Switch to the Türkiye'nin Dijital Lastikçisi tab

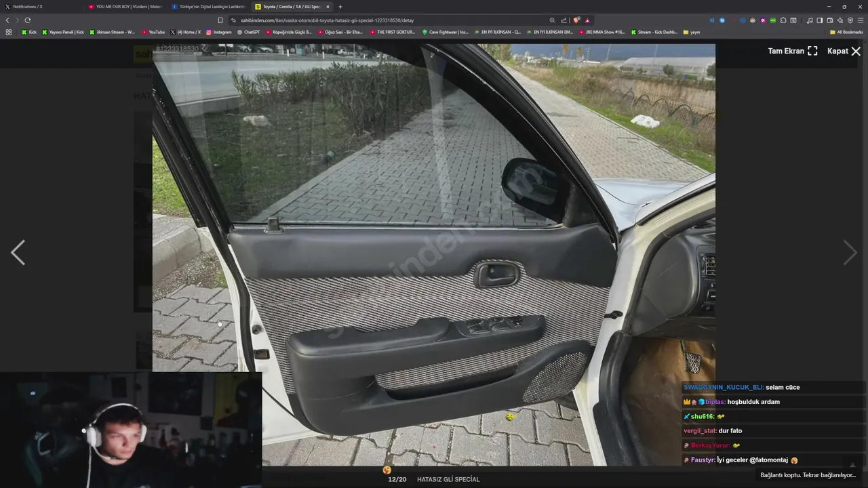tap(209, 7)
